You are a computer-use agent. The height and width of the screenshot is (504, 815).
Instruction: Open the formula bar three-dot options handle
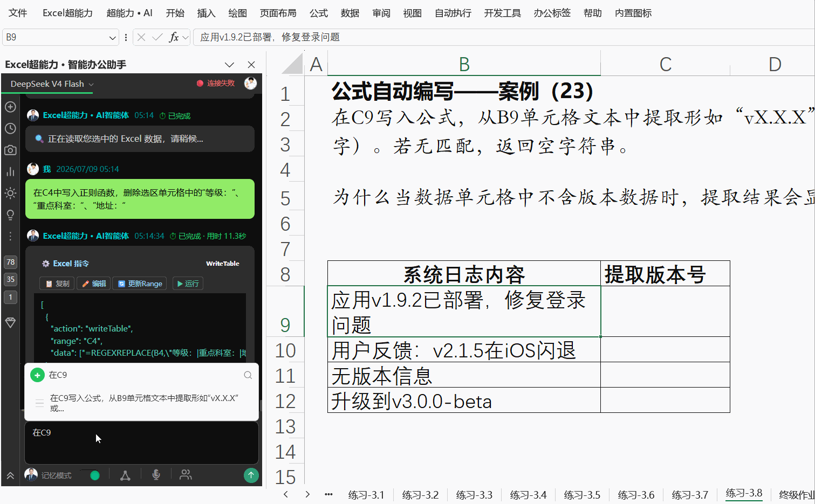pos(126,37)
